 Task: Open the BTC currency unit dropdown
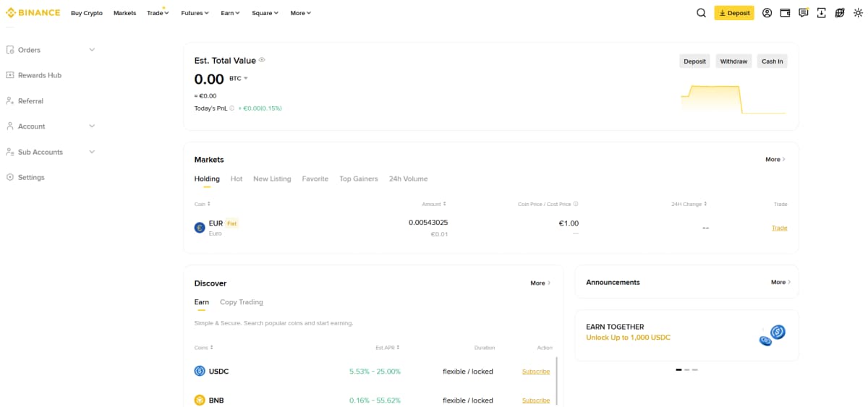pyautogui.click(x=239, y=78)
